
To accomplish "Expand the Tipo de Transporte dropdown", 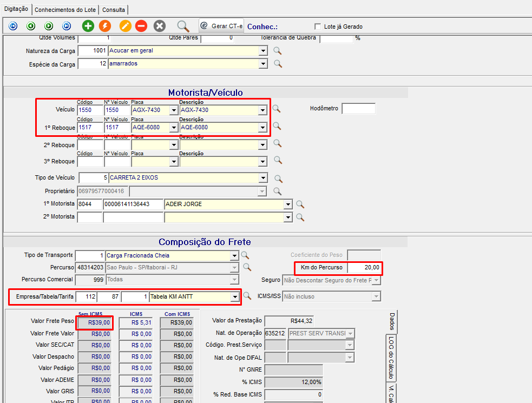I will (x=234, y=255).
